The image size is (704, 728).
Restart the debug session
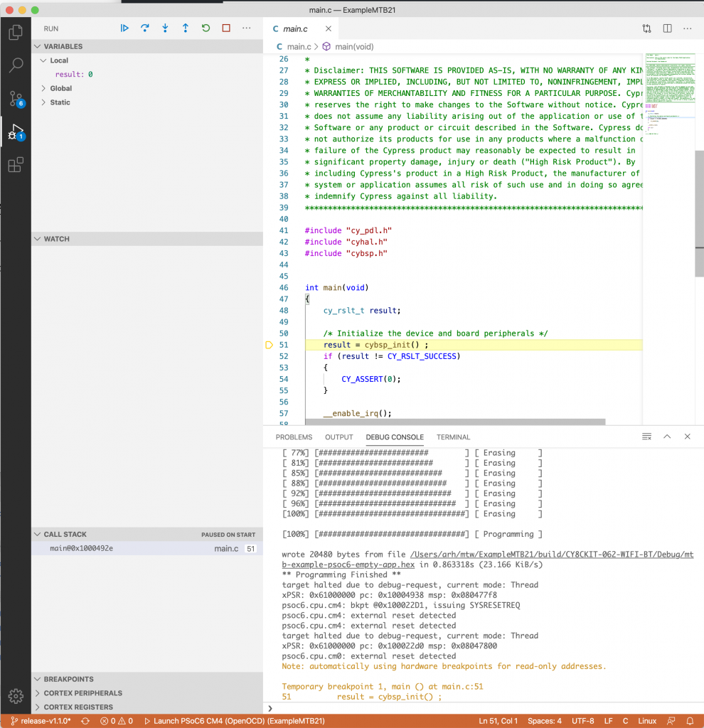[x=206, y=28]
